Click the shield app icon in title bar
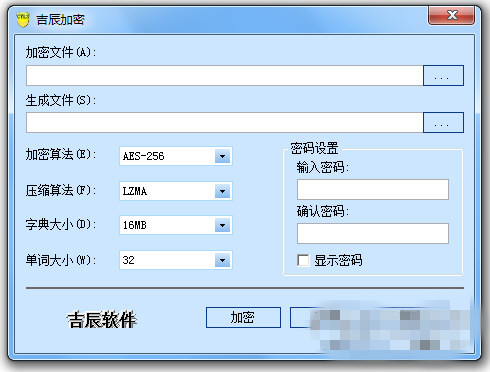The height and width of the screenshot is (372, 490). tap(23, 19)
